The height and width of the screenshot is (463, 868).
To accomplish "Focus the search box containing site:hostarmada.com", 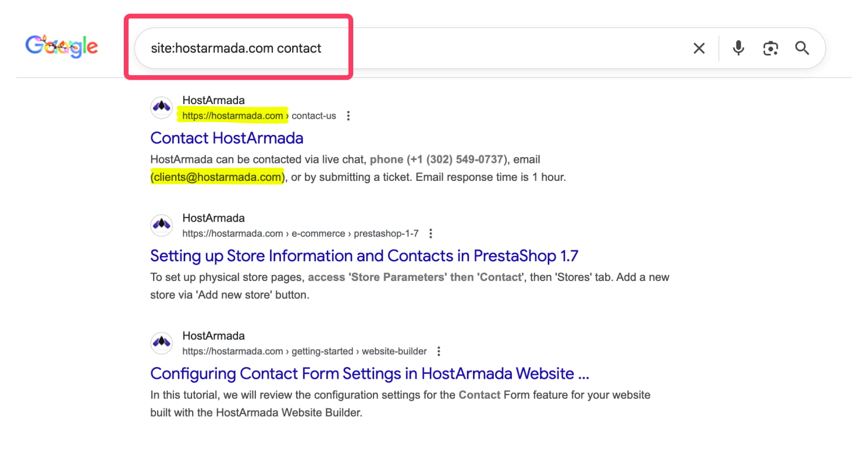I will point(396,49).
